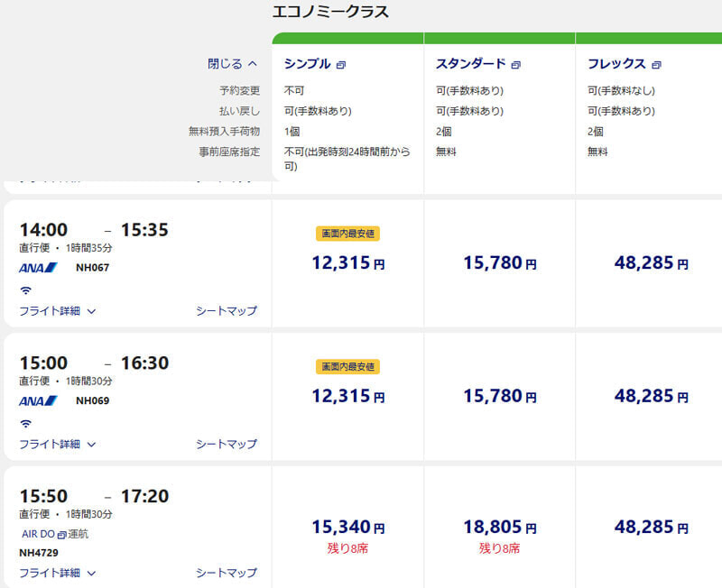This screenshot has height=588, width=722.
Task: Expand フライト詳細 for the 14:00 flight
Action: [58, 311]
